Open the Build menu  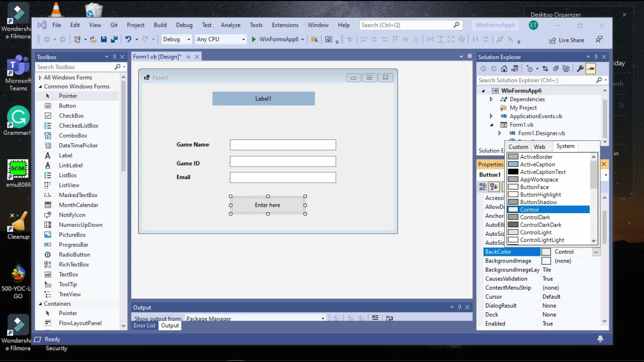pos(160,25)
